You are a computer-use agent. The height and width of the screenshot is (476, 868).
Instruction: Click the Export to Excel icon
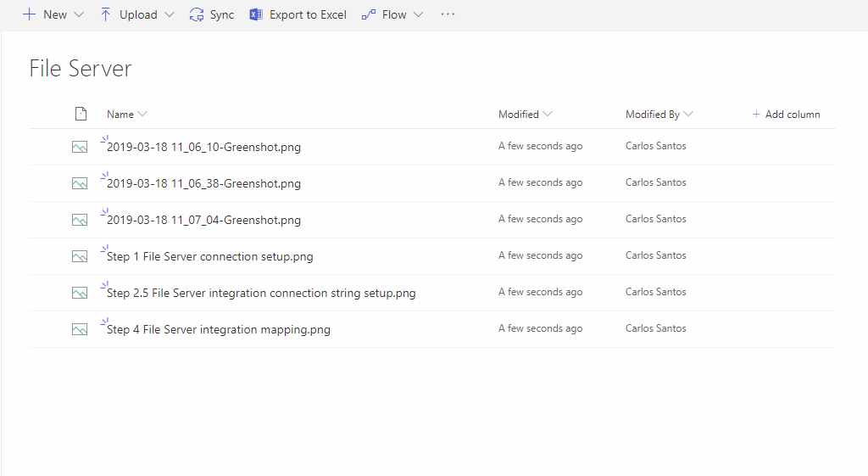click(256, 14)
